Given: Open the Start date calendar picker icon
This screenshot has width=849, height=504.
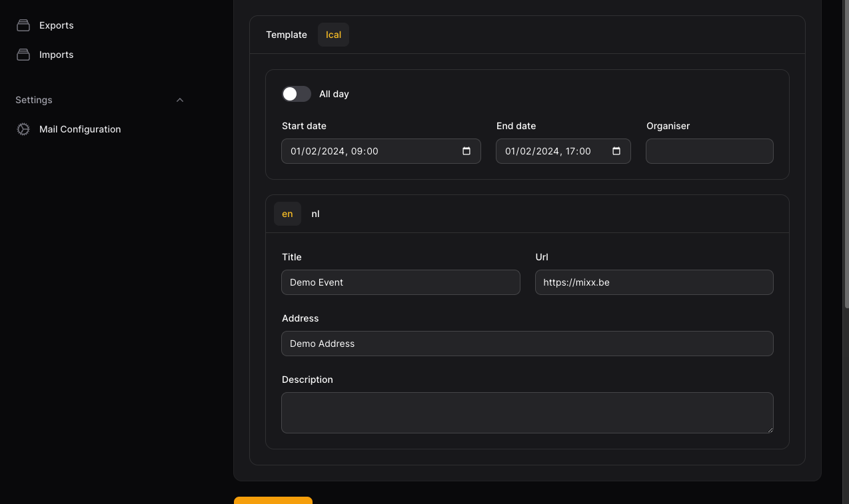Looking at the screenshot, I should pyautogui.click(x=466, y=151).
